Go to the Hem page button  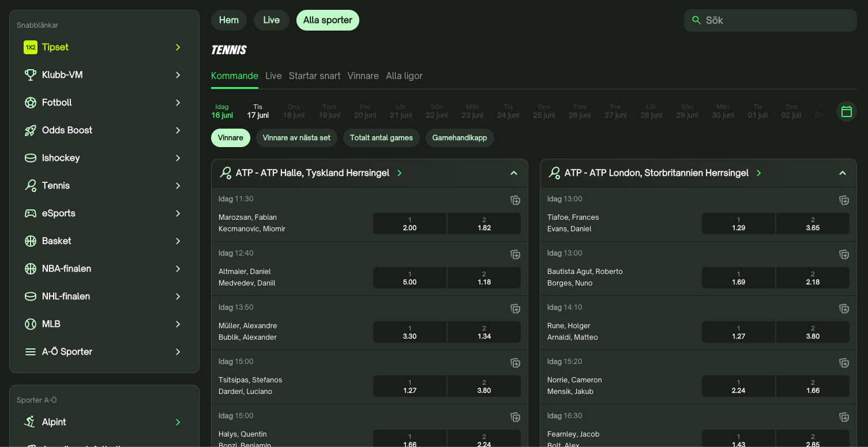pos(228,20)
